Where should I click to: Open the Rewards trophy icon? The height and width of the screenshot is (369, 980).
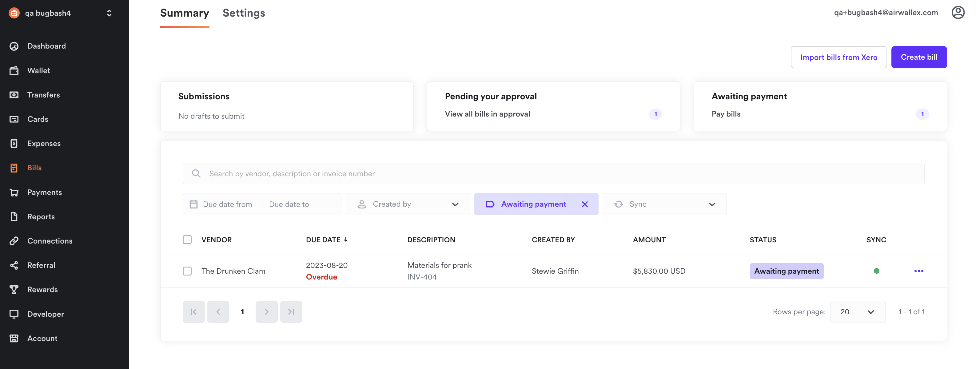[14, 289]
